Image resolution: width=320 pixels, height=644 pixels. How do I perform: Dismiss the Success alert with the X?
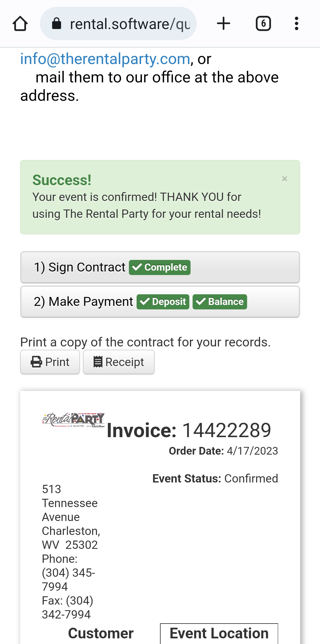click(284, 179)
